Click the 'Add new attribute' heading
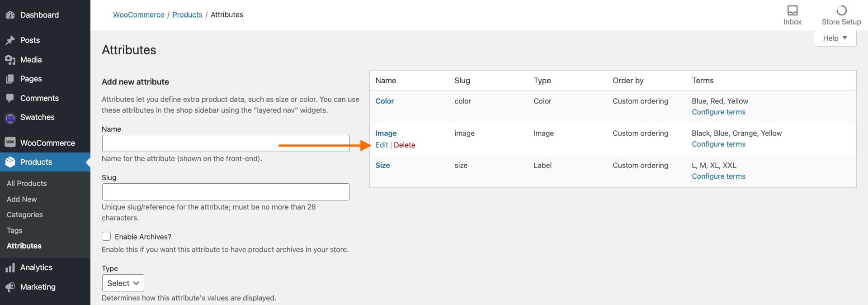This screenshot has height=305, width=868. pos(135,82)
